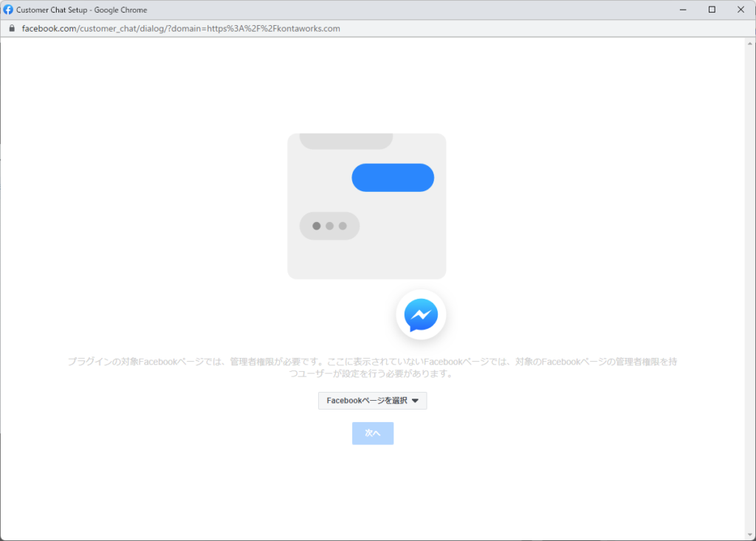Click the lock icon in address bar
The height and width of the screenshot is (541, 756).
click(12, 29)
